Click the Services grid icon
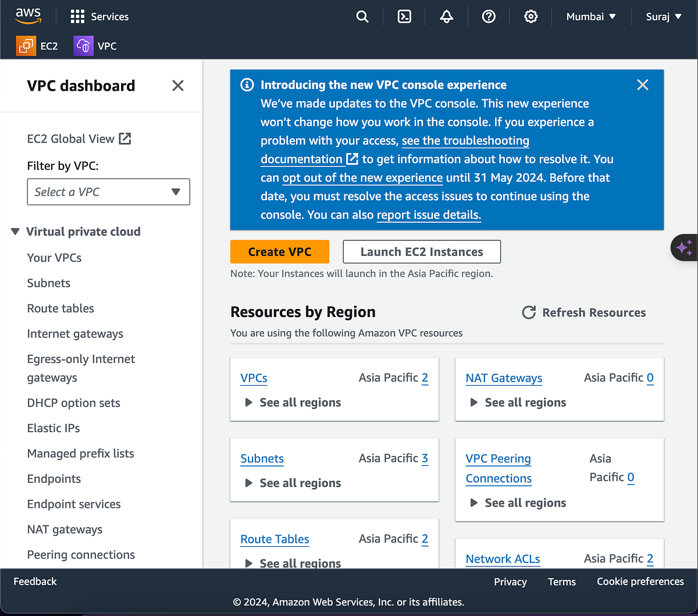The image size is (698, 616). point(77,16)
